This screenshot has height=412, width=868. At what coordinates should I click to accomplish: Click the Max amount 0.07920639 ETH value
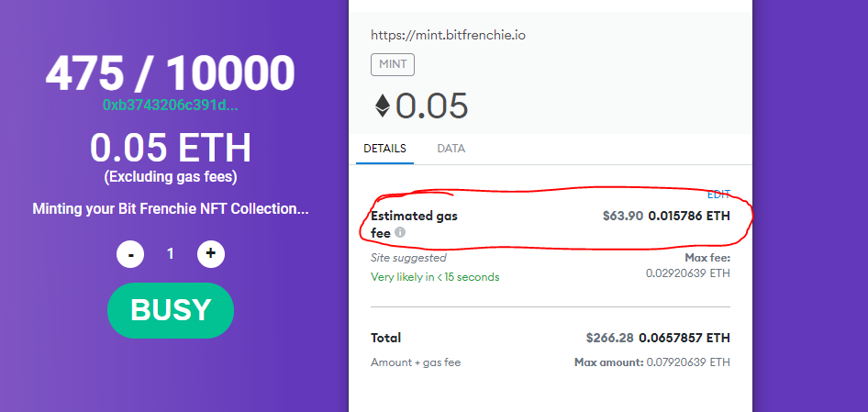click(x=652, y=362)
